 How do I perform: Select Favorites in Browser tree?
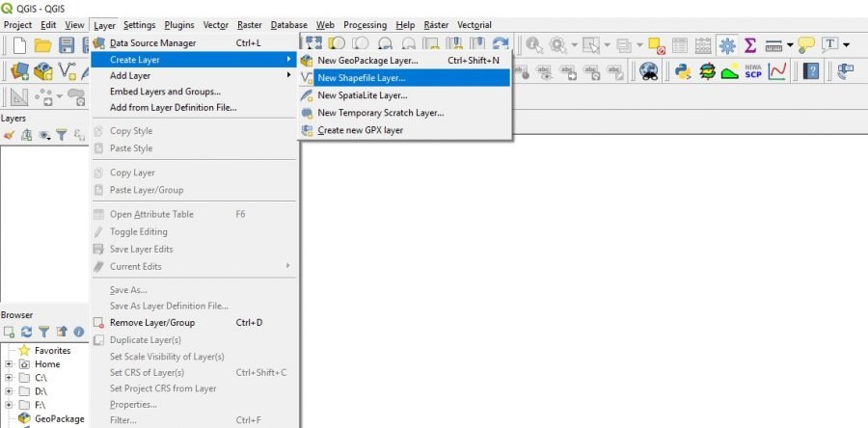click(x=53, y=351)
